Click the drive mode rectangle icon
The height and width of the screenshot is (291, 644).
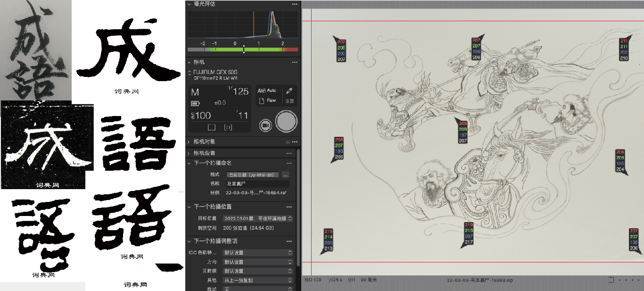(212, 127)
